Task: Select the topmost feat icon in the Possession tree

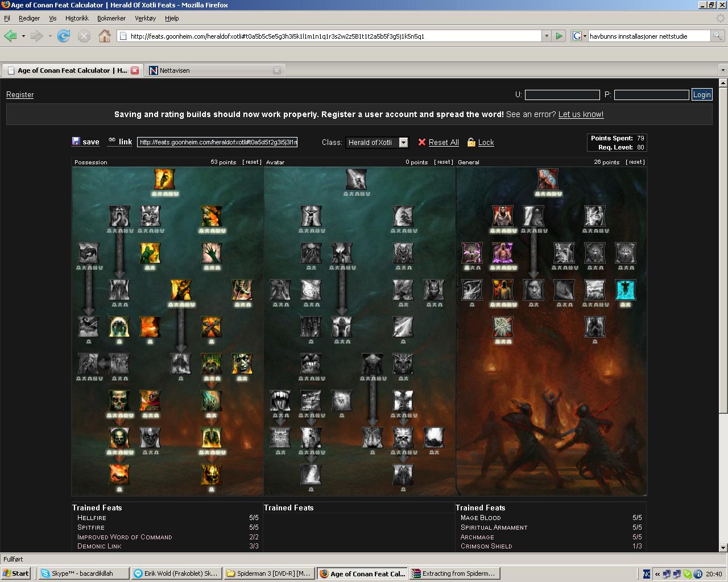Action: coord(164,179)
